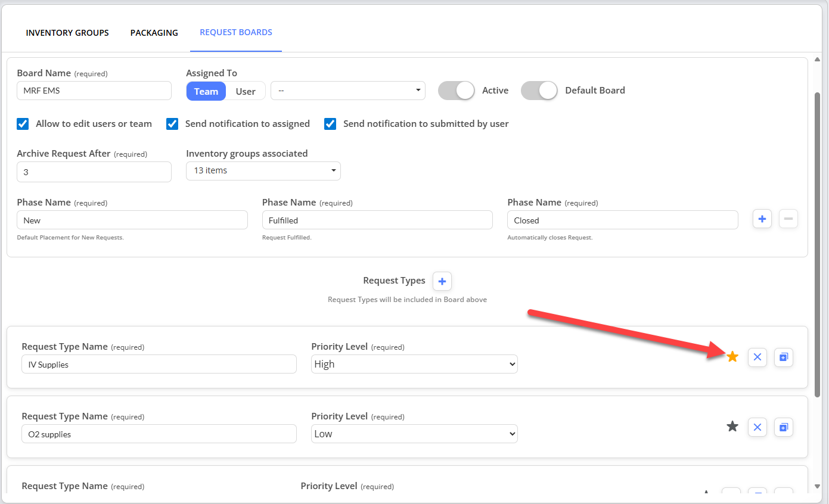Select User in Assigned To

pyautogui.click(x=246, y=91)
